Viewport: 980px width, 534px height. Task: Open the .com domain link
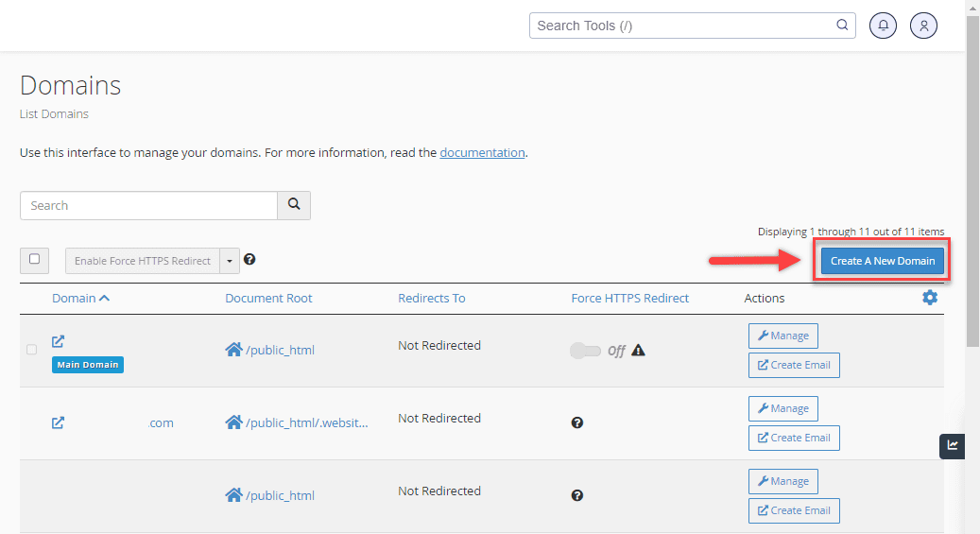pyautogui.click(x=162, y=422)
